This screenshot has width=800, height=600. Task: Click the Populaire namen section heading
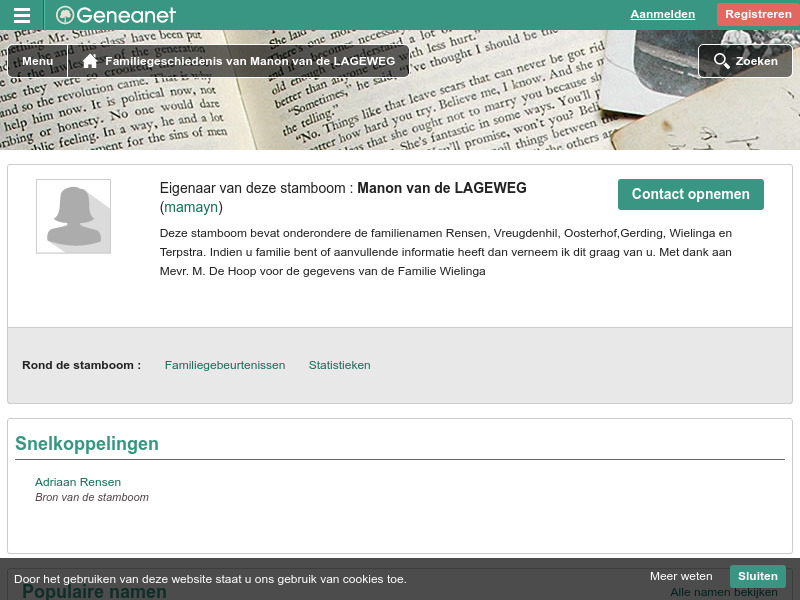94,592
